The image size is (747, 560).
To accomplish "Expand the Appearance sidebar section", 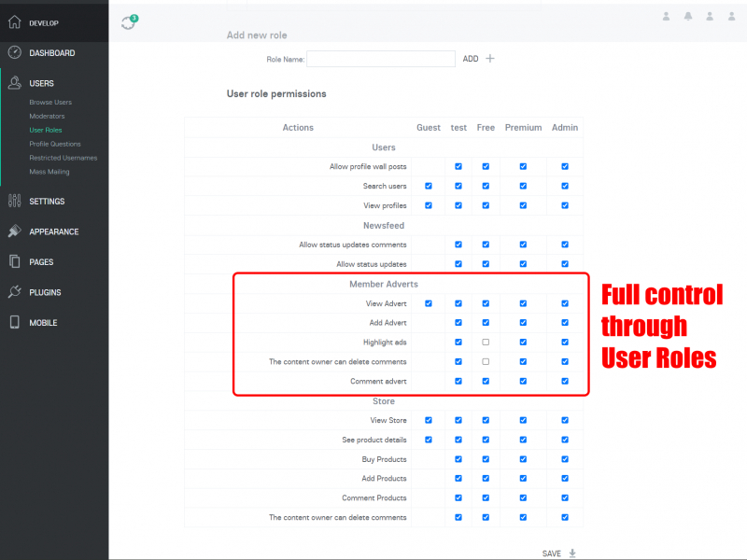I will [x=53, y=231].
